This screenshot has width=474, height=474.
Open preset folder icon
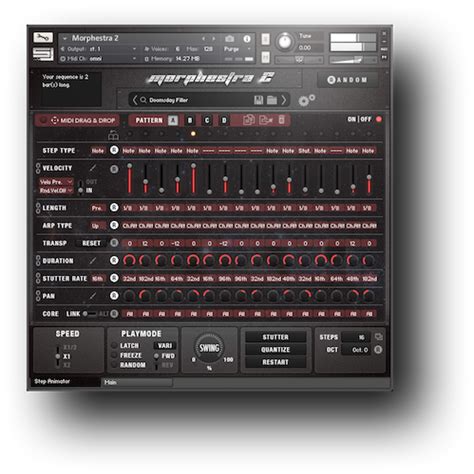(x=272, y=100)
